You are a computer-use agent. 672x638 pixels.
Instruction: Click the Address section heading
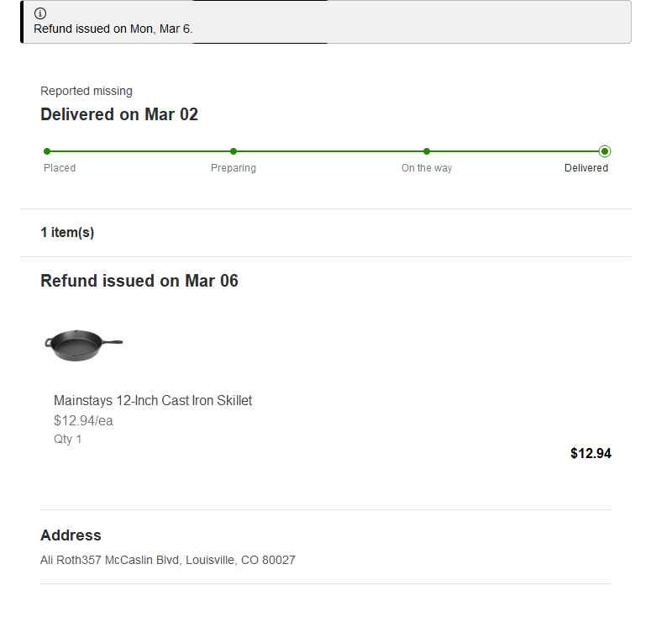pyautogui.click(x=71, y=535)
